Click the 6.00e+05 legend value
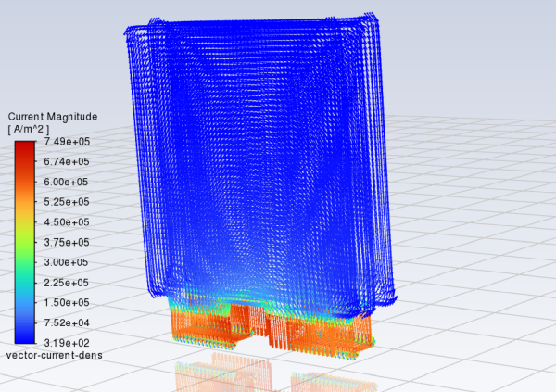 pos(66,182)
